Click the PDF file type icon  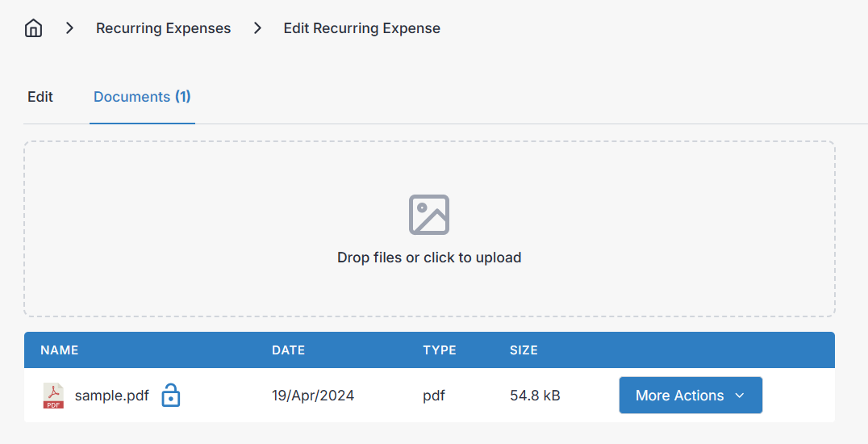coord(53,396)
